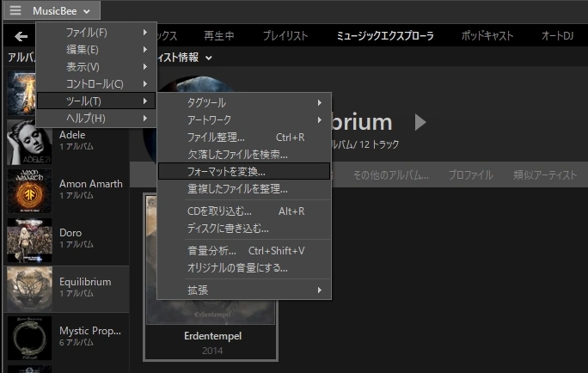The image size is (588, 373).
Task: Switch to ポッドキャスト tab
Action: (x=487, y=36)
